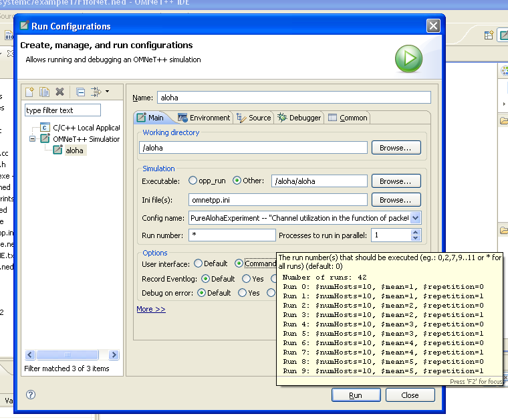Click the green run arrow banner icon
The width and height of the screenshot is (508, 420).
408,59
